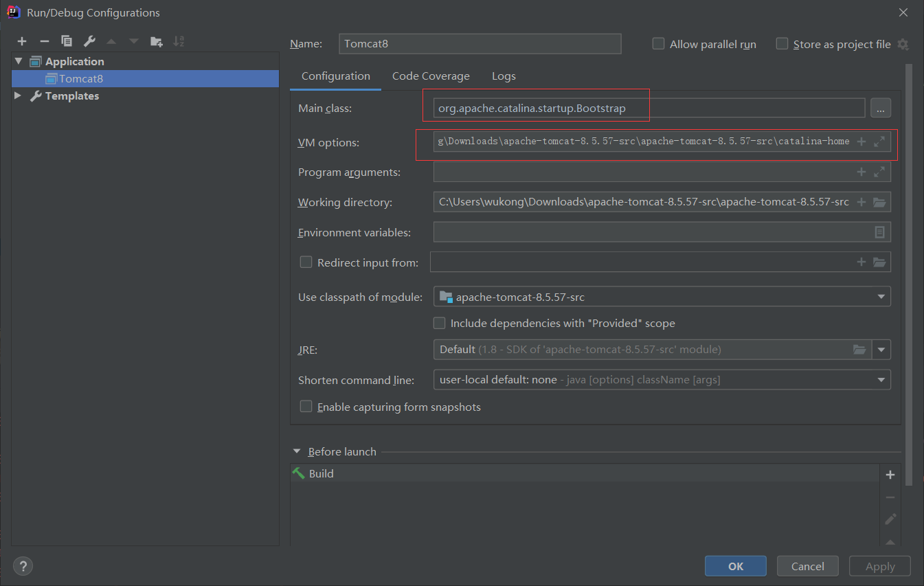Image resolution: width=924 pixels, height=586 pixels.
Task: Switch to Code Coverage tab
Action: coord(431,76)
